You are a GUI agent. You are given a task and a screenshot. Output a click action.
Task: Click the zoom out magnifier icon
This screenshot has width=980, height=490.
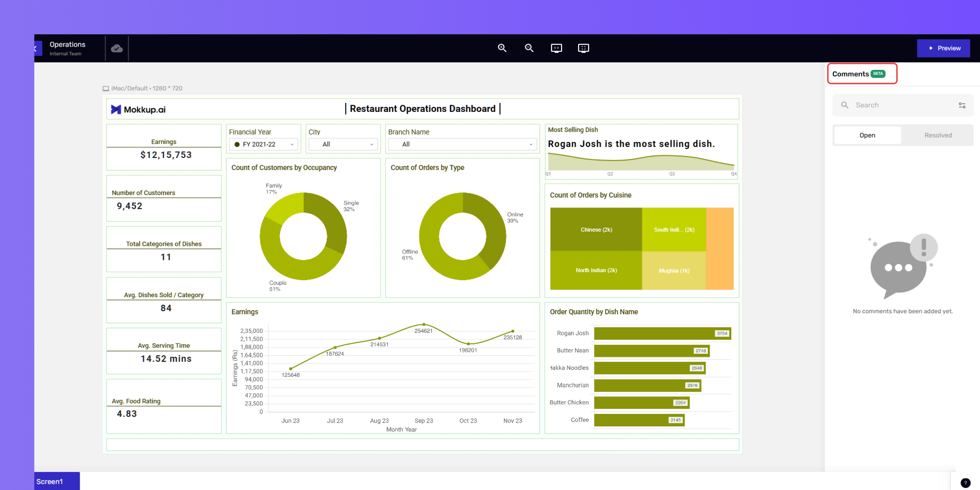click(529, 48)
